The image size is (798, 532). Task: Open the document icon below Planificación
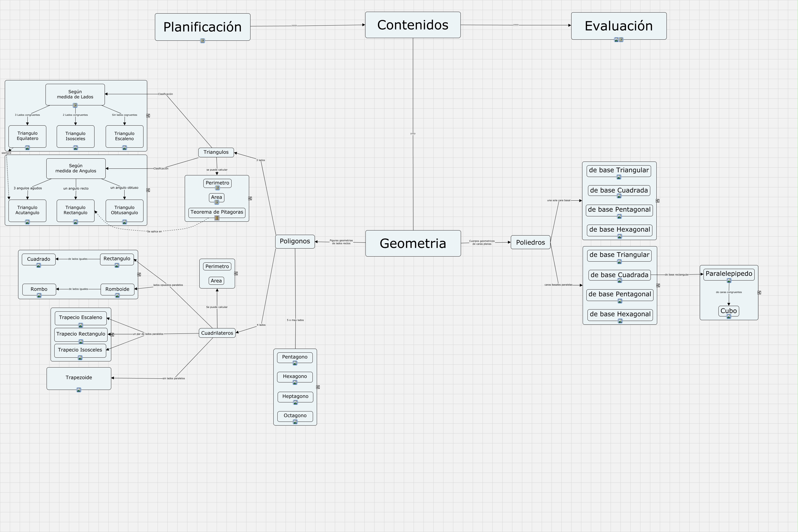(203, 41)
